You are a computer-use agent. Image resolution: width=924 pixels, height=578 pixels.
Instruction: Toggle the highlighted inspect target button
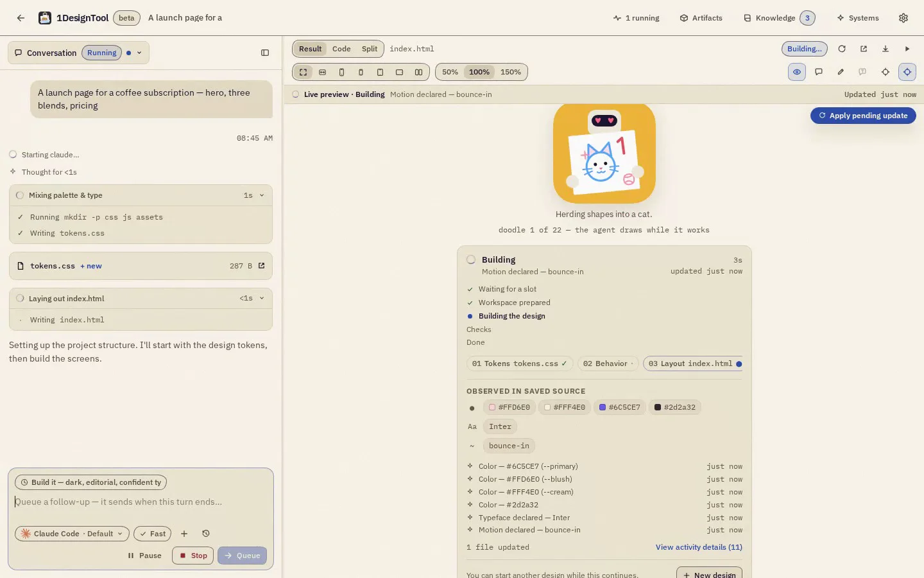click(907, 72)
